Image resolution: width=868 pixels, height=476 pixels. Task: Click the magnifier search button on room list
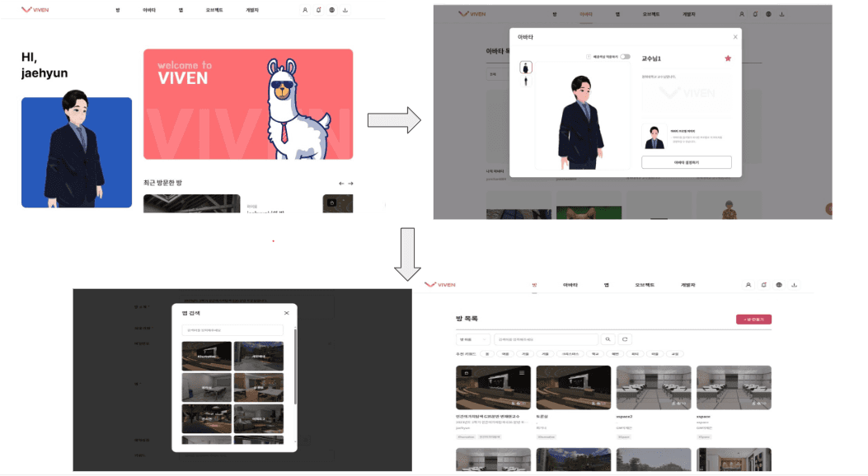[608, 339]
